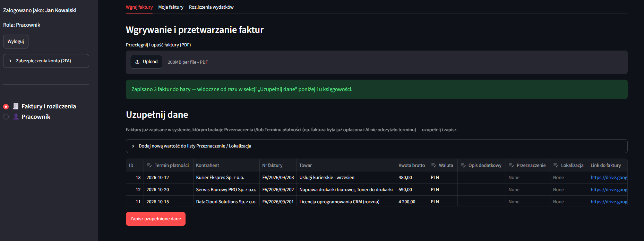This screenshot has height=241, width=644.
Task: Open the Moje faktury tab
Action: tap(171, 7)
